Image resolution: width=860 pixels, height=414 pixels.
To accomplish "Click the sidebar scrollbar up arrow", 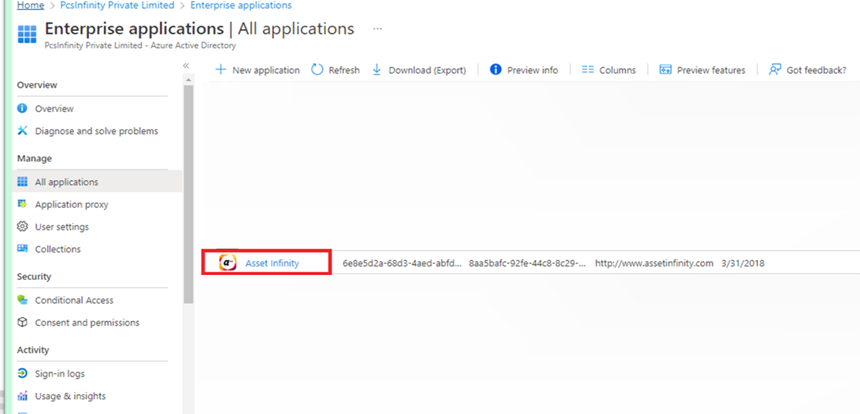I will (189, 80).
